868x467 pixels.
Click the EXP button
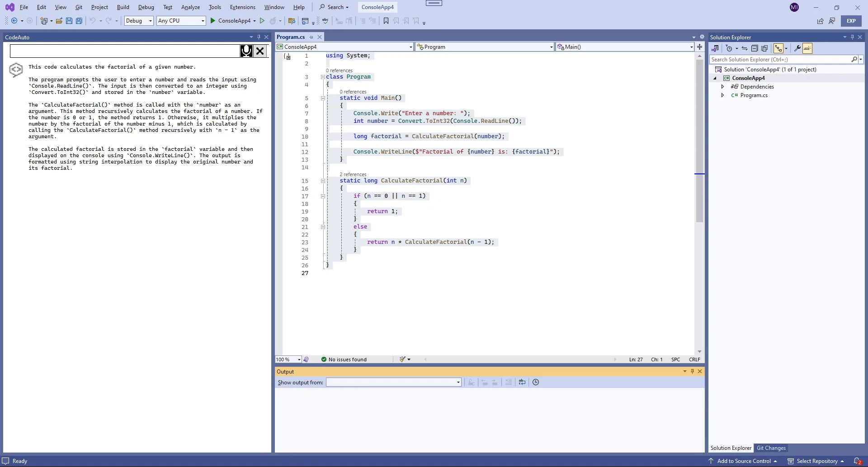coord(851,21)
